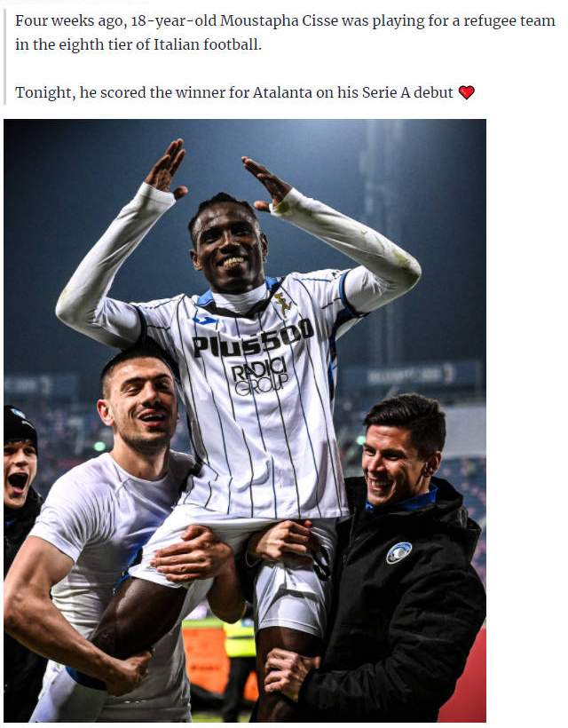The image size is (568, 728).
Task: Click the red heart emoji after 'debut'
Action: point(466,92)
